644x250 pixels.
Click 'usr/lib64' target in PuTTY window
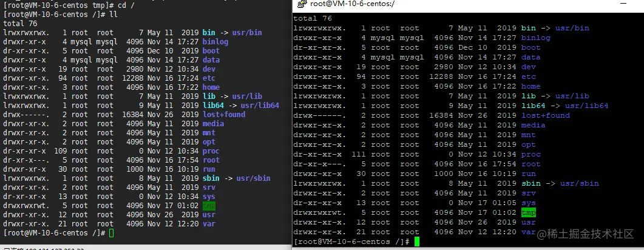(586, 106)
